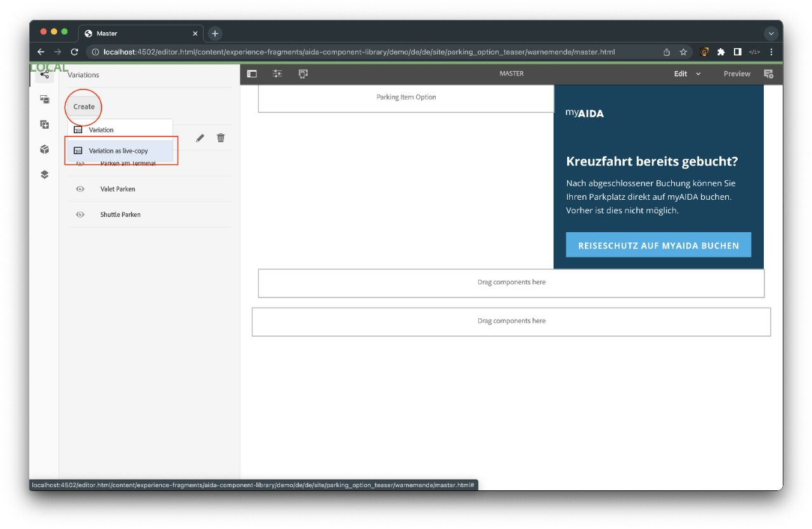Bookmark page with star icon
Viewport: 812px width, 529px height.
pos(683,52)
